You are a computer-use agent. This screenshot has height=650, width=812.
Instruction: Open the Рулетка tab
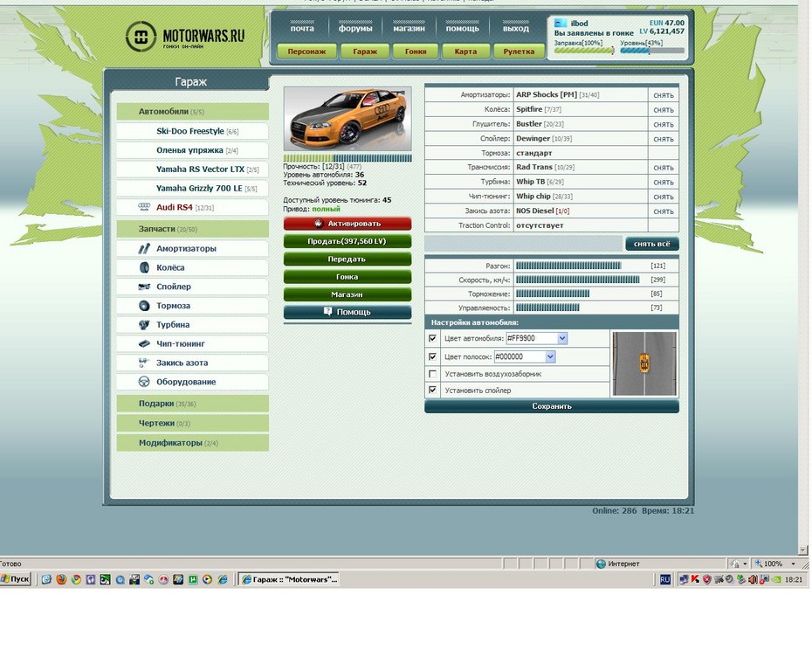(519, 52)
